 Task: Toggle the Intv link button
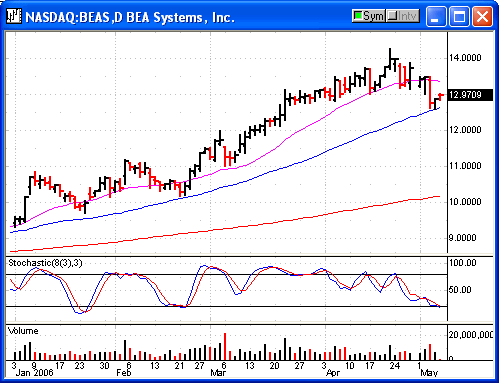click(403, 16)
